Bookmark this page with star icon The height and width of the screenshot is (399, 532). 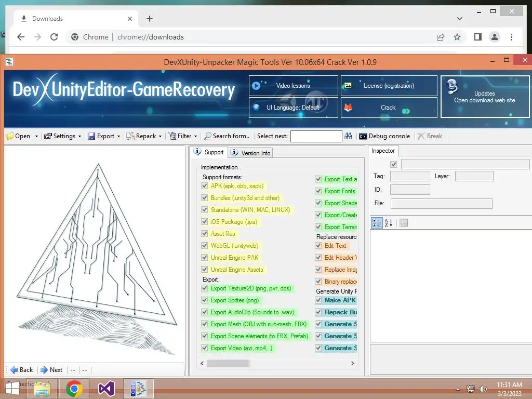tap(457, 37)
